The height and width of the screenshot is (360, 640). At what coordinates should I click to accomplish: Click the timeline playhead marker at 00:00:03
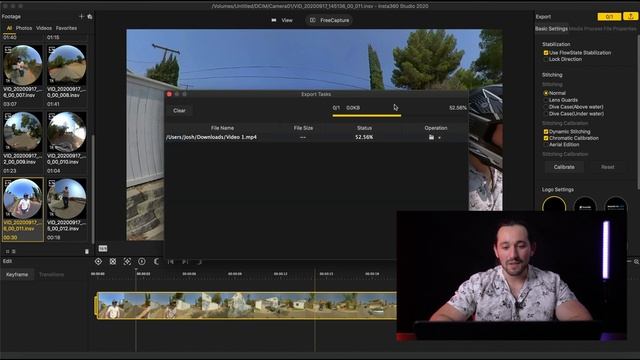tap(136, 270)
